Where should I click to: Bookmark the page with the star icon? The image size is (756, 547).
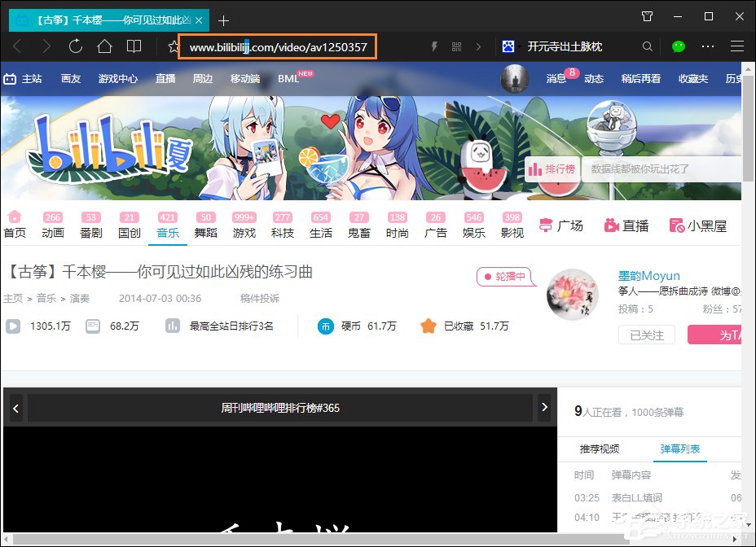(172, 46)
